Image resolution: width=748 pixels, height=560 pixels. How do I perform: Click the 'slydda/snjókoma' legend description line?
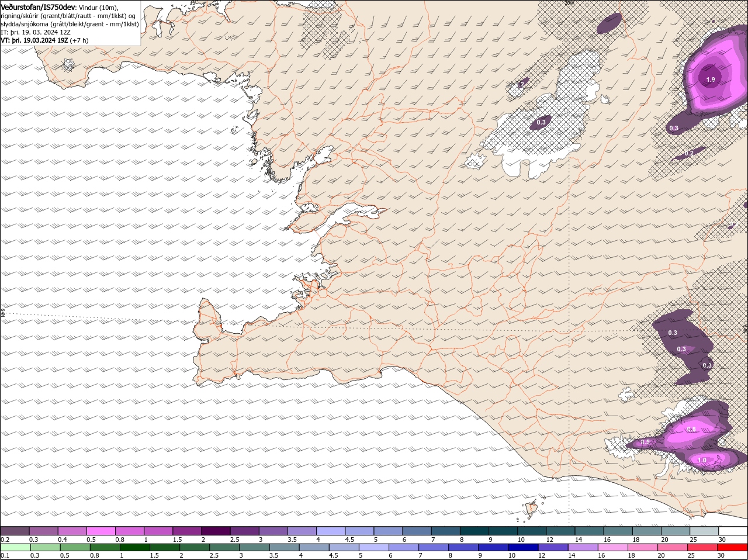click(70, 24)
